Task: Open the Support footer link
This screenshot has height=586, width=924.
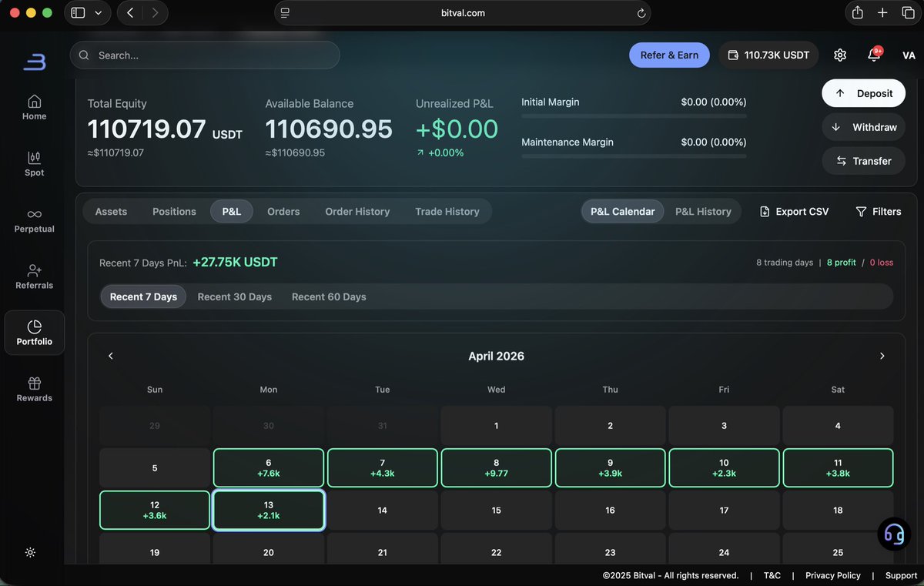Action: tap(901, 575)
